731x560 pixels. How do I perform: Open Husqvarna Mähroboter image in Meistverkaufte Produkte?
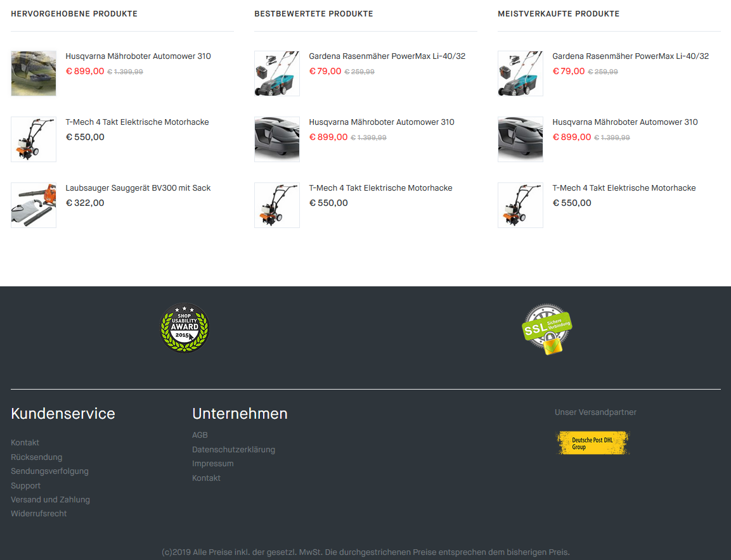click(x=521, y=139)
